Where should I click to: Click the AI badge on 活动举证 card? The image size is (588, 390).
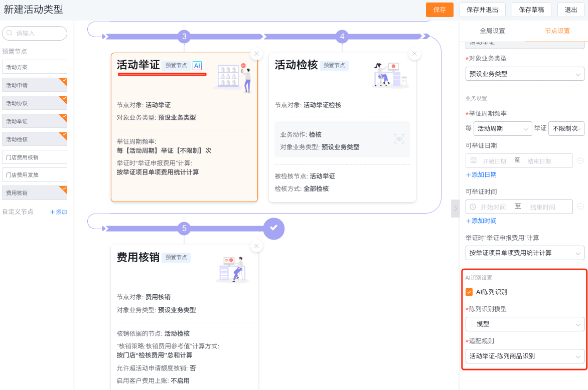pyautogui.click(x=197, y=66)
